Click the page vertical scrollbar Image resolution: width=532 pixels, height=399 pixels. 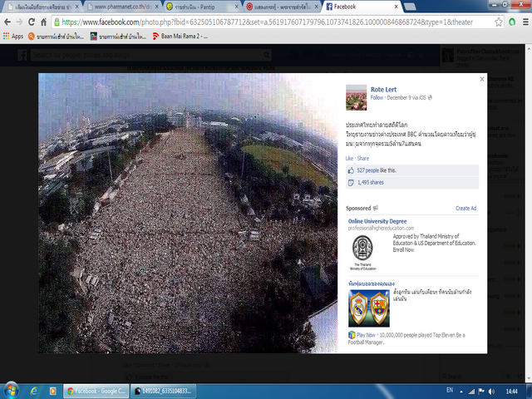[529, 213]
